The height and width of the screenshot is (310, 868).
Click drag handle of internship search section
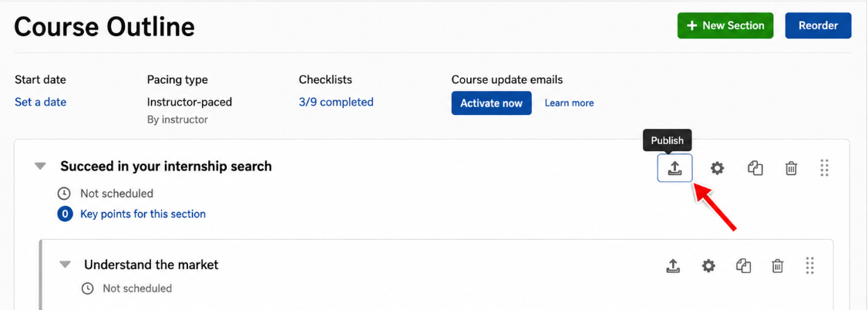824,168
